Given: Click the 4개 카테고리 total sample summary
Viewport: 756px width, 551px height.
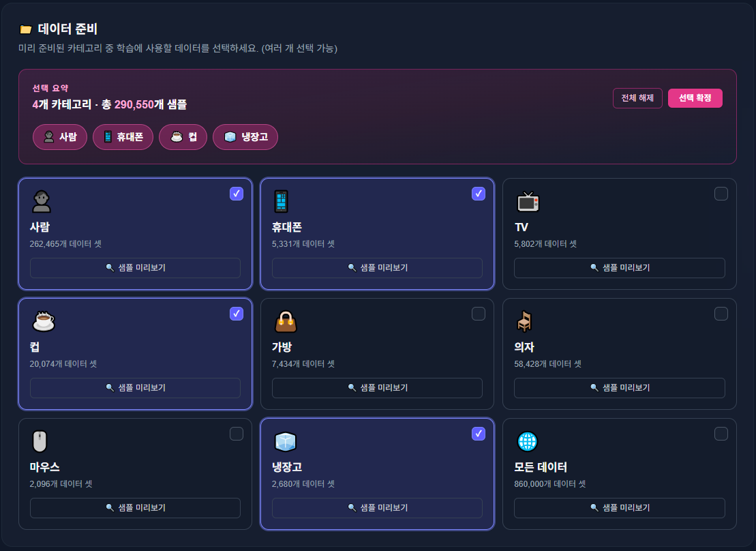Looking at the screenshot, I should click(x=110, y=105).
